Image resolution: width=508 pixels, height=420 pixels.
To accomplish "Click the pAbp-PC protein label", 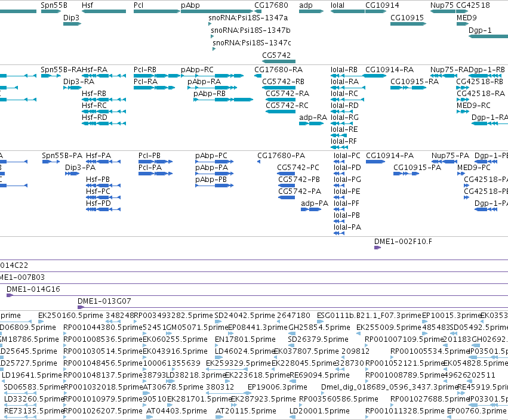I will pos(211,156).
